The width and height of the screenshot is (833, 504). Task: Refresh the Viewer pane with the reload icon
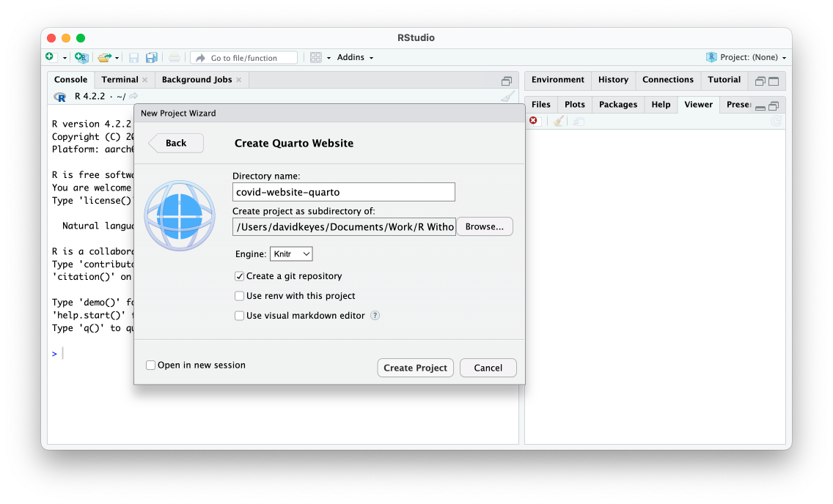coord(776,120)
